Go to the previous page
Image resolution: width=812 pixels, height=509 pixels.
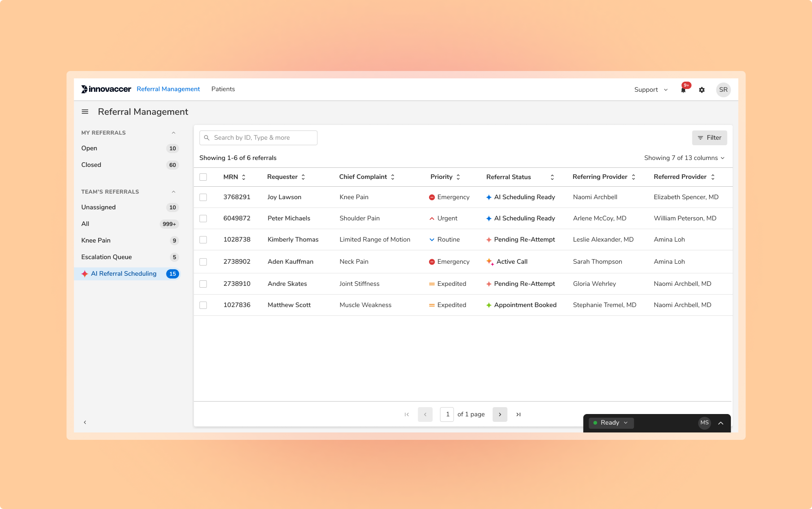pos(425,414)
